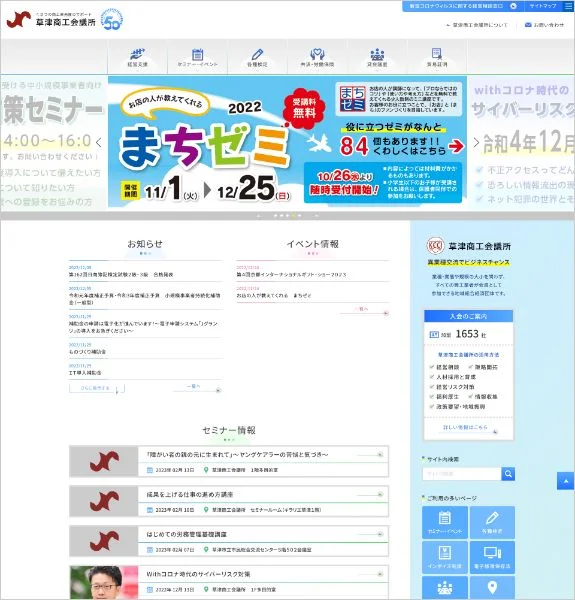Open the 一覧へ link under イベント情報
The image size is (575, 600).
pos(365,310)
